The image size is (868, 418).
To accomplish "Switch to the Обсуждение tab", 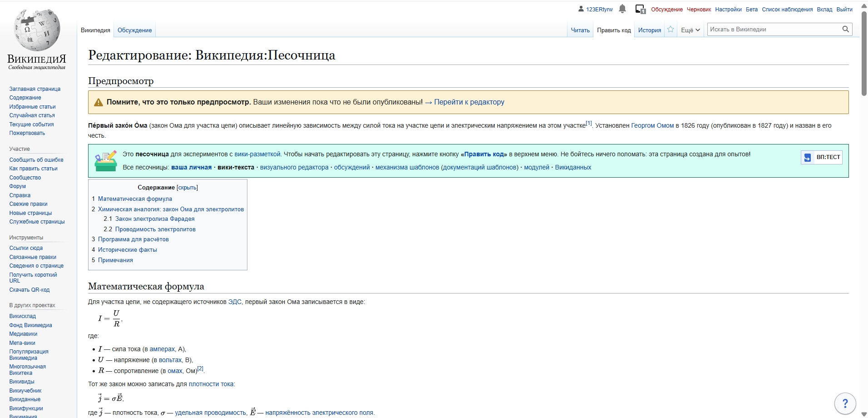I will click(134, 30).
